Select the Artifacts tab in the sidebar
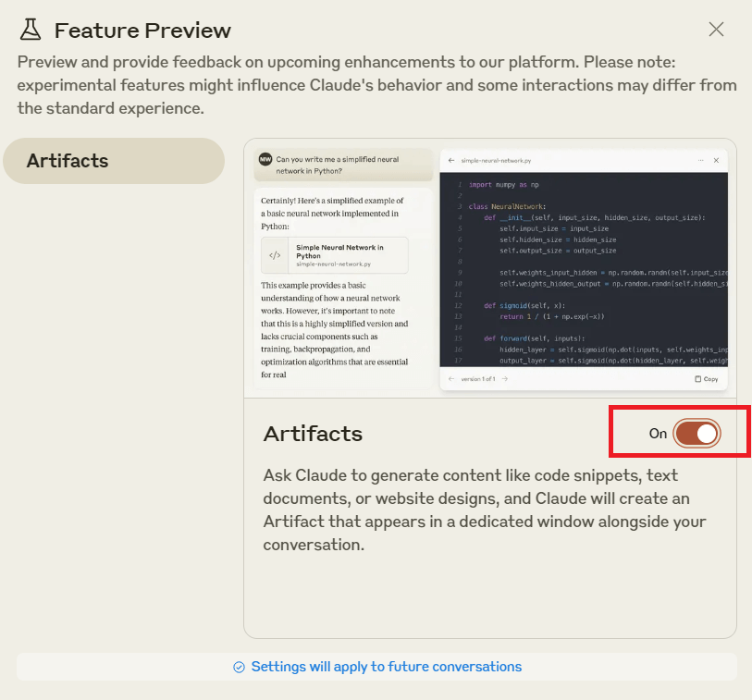 pyautogui.click(x=114, y=161)
